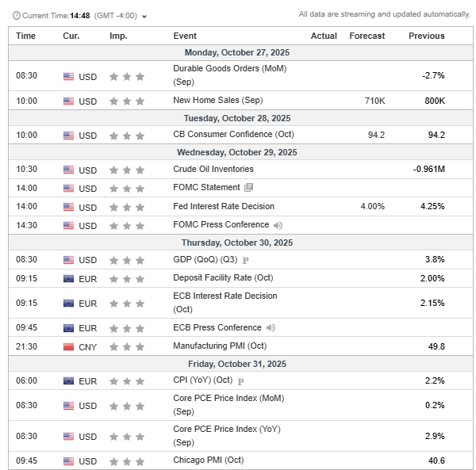Click the Time column header
The width and height of the screenshot is (476, 470).
point(26,36)
